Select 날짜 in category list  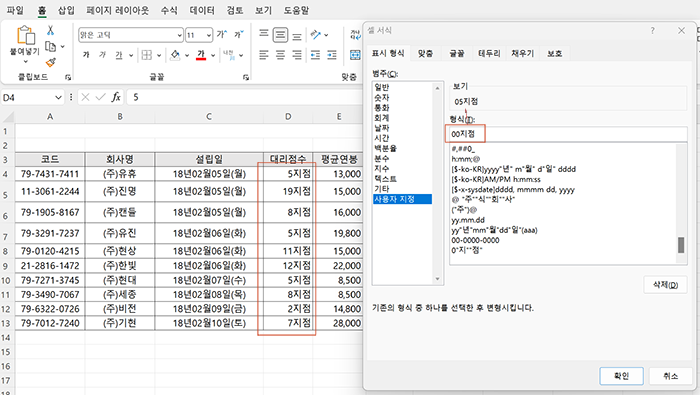coord(382,128)
